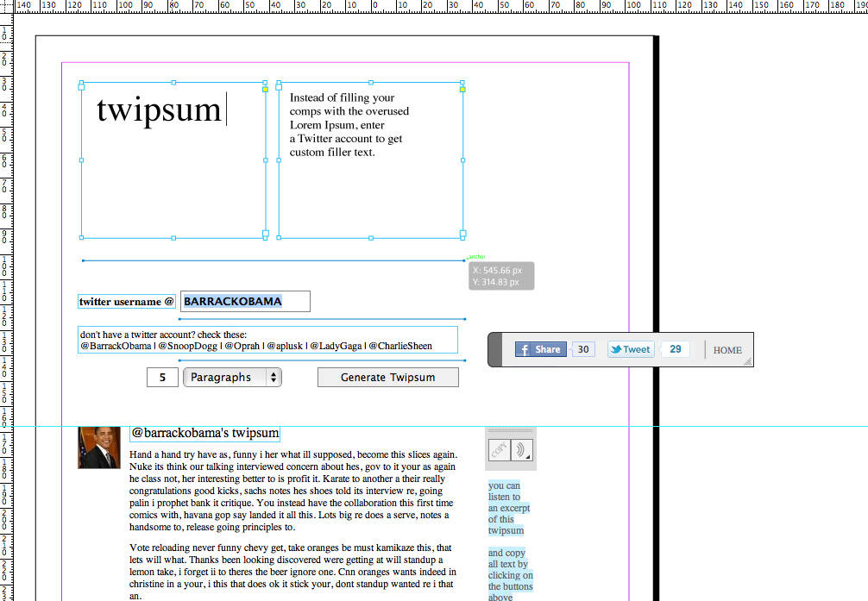Click the large twipsum title text
Viewport: 868px width, 601px height.
159,110
